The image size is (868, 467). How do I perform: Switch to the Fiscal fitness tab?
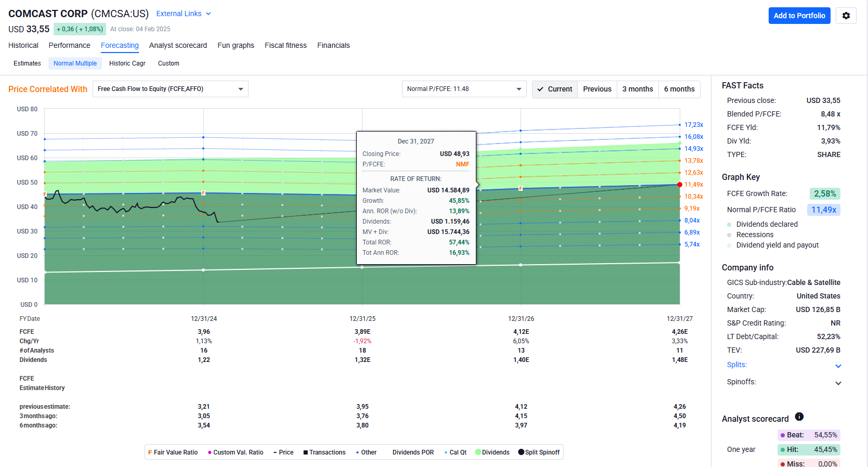coord(286,45)
